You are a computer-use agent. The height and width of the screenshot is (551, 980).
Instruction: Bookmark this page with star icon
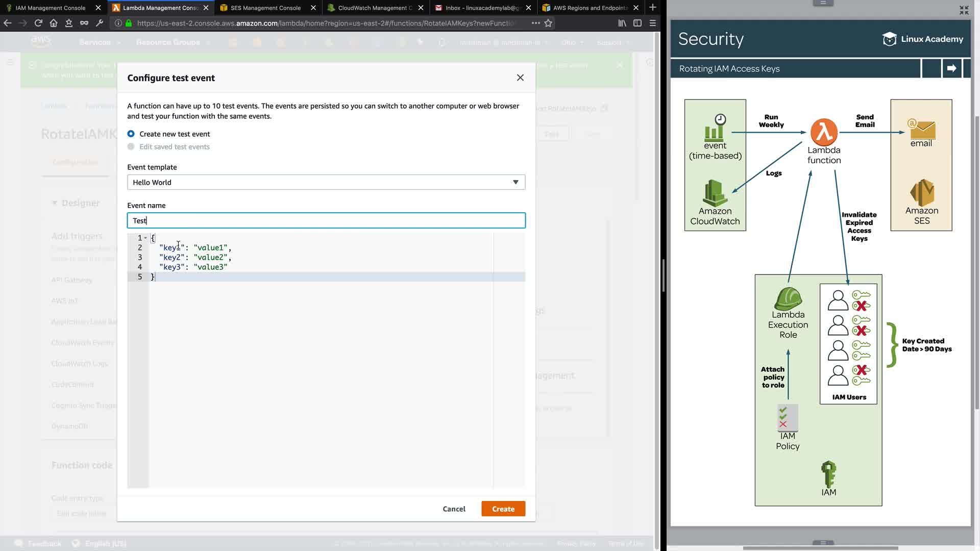tap(548, 23)
